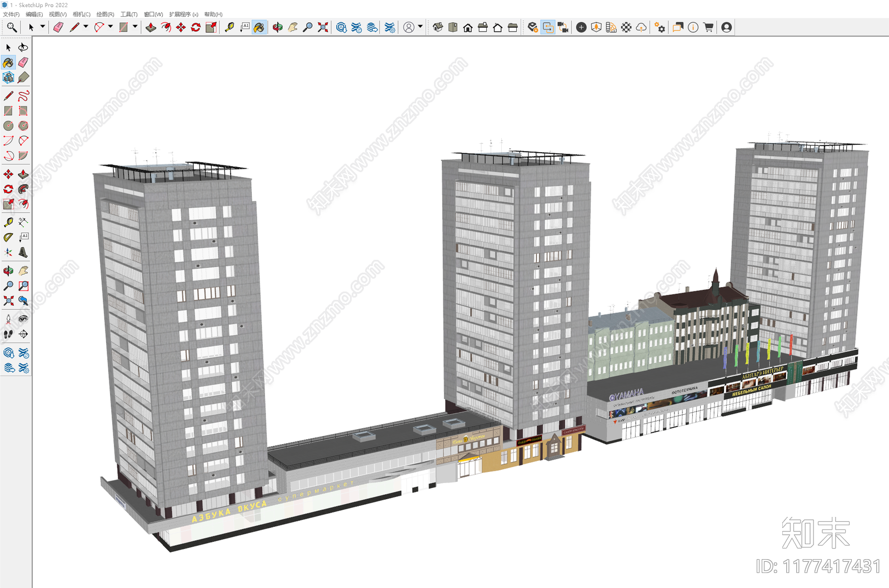
Task: Expand the Select tool dropdown arrow
Action: click(42, 27)
